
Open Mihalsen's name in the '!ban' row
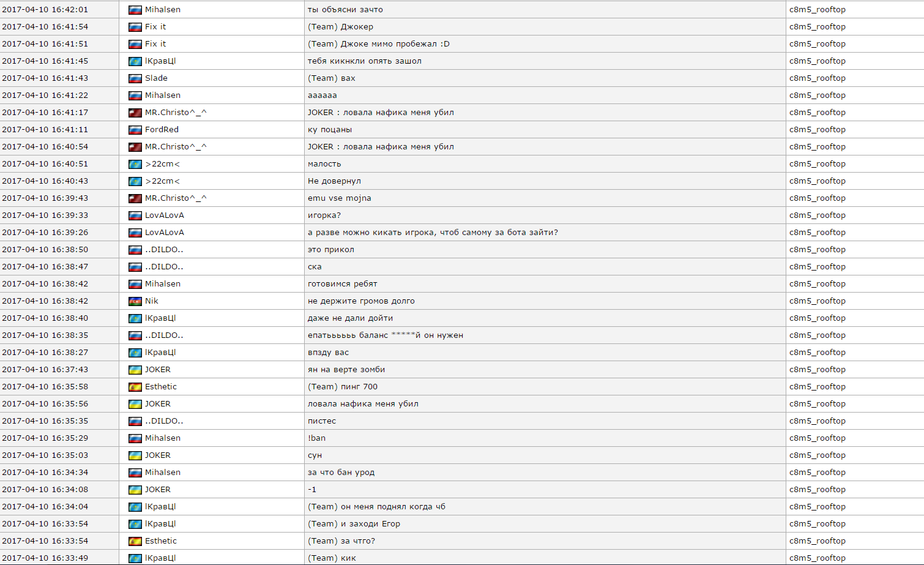[162, 438]
